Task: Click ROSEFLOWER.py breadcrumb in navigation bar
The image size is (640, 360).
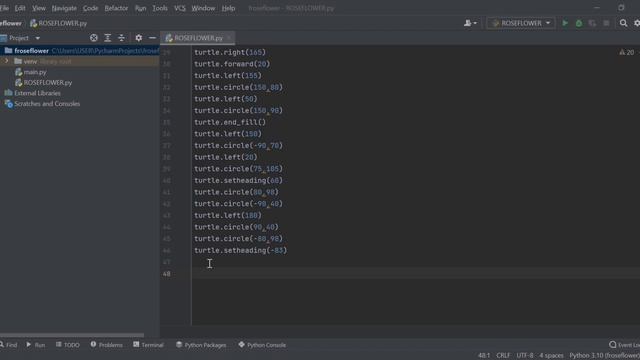Action: point(58,23)
